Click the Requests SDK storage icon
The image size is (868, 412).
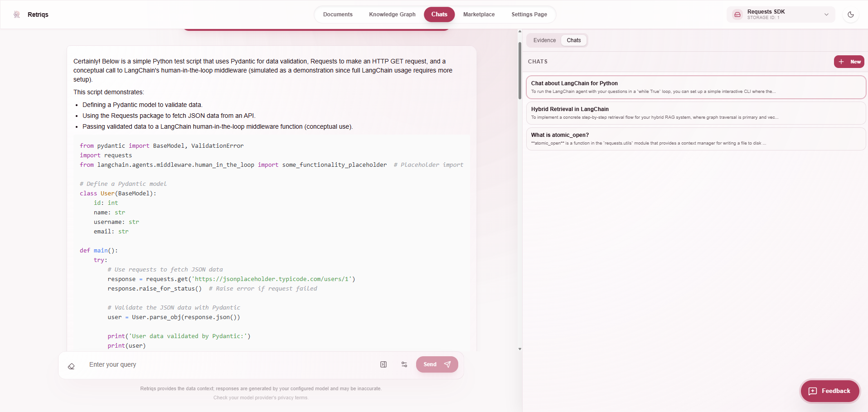coord(737,15)
